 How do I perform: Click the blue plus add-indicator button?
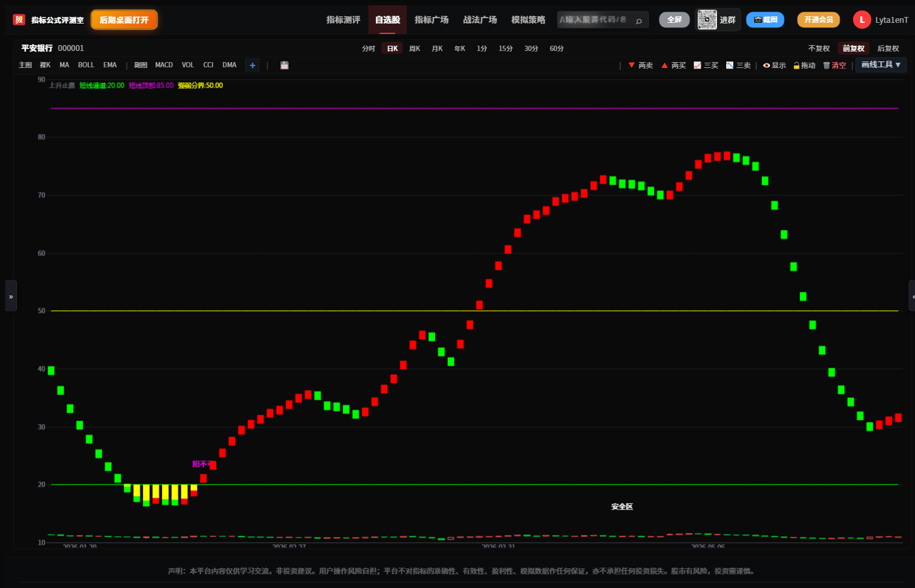(x=252, y=65)
